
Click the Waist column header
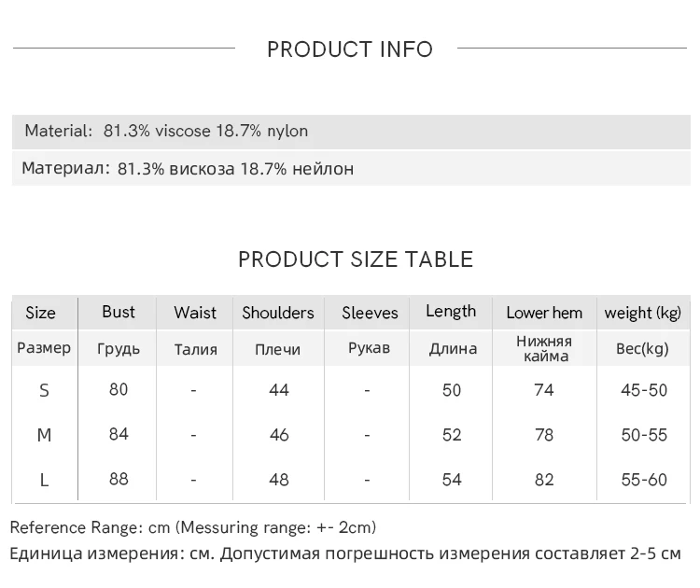click(195, 313)
